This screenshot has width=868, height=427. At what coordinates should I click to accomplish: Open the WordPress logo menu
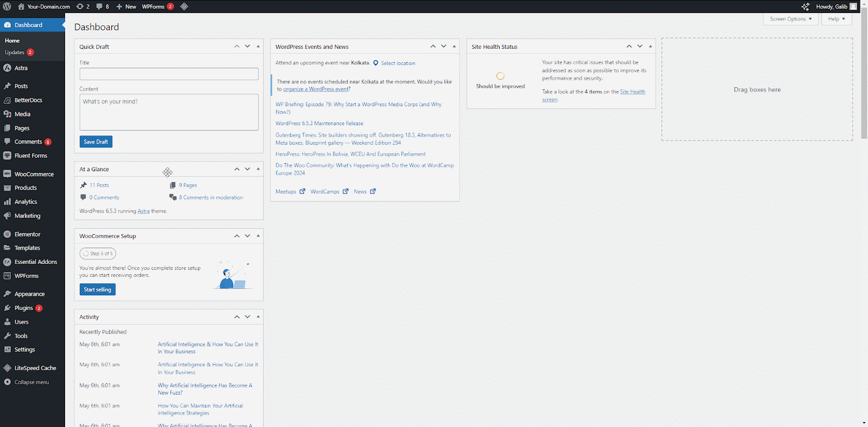pos(7,7)
